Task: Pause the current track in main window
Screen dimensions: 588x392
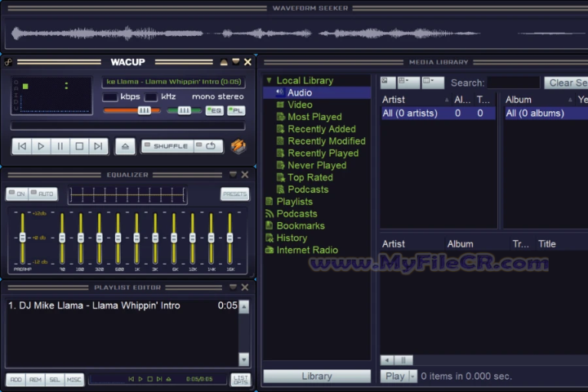Action: click(60, 146)
